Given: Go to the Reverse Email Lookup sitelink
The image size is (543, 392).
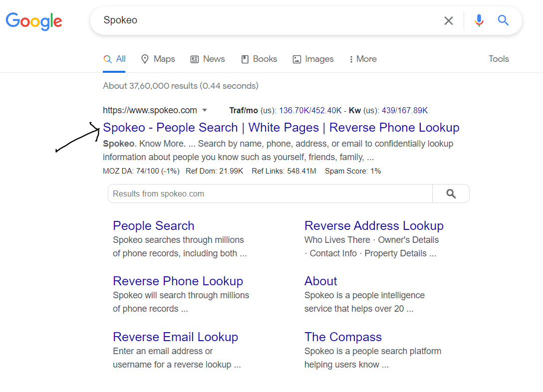Looking at the screenshot, I should pos(175,337).
